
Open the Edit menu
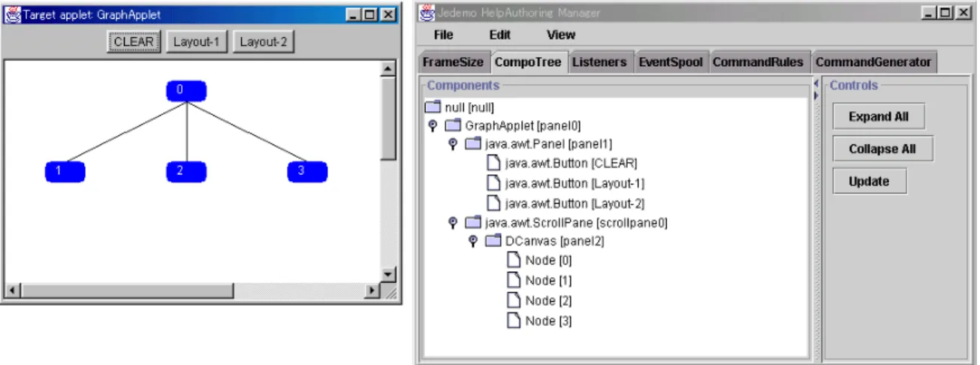[x=500, y=35]
